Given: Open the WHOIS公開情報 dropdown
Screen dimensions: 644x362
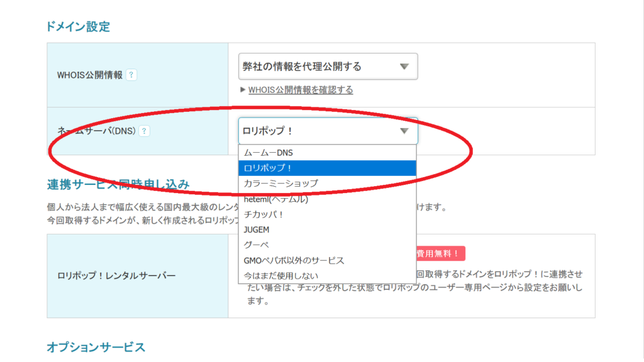Looking at the screenshot, I should 328,67.
